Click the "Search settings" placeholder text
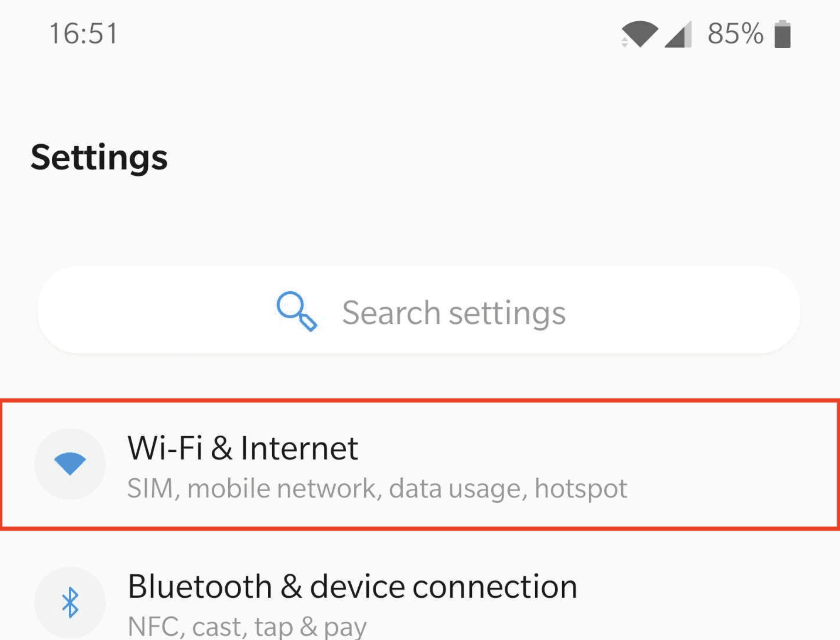This screenshot has height=640, width=840. 454,313
